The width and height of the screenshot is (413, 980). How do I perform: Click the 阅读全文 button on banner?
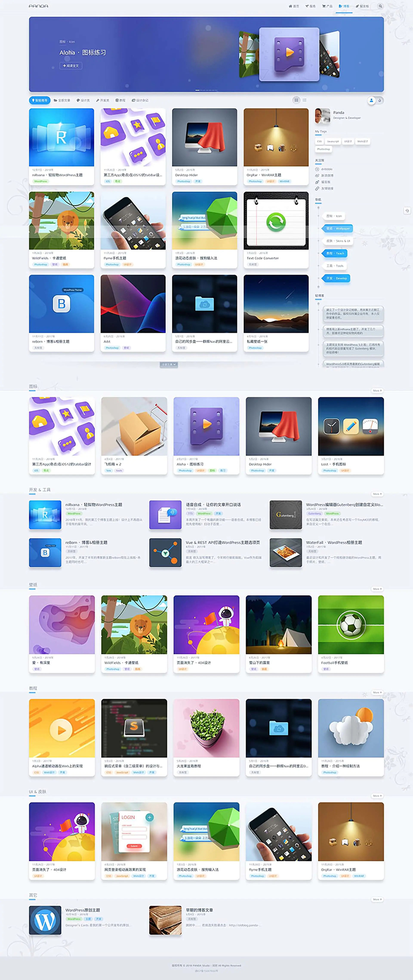point(71,66)
